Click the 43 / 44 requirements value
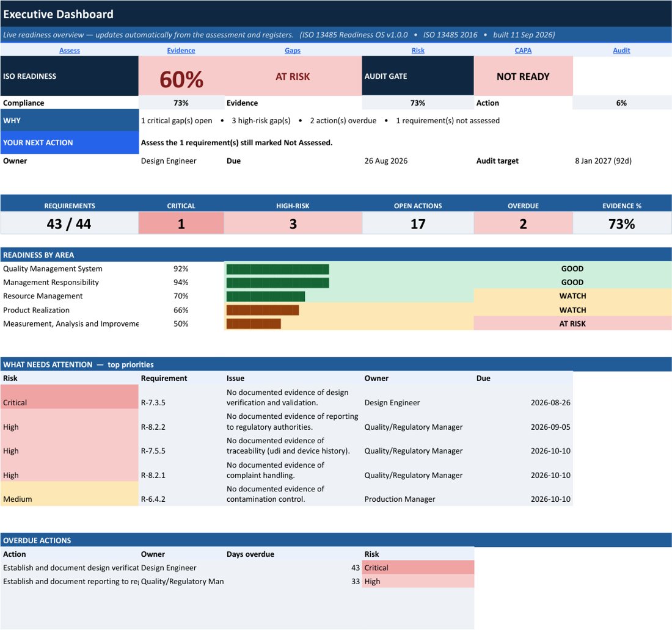 coord(70,224)
